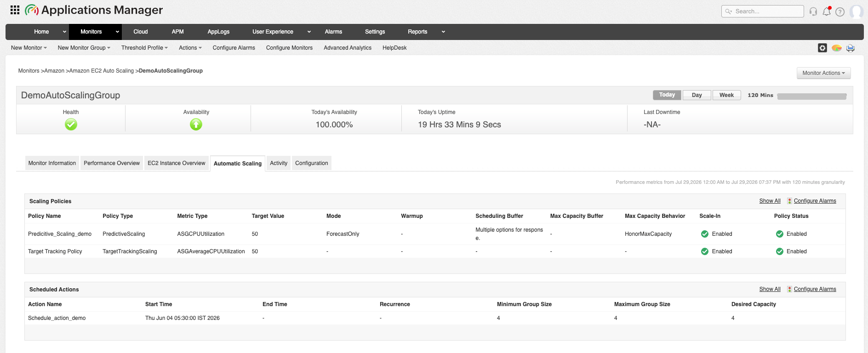This screenshot has height=353, width=868.
Task: Go to Amazon in the breadcrumb
Action: [54, 71]
